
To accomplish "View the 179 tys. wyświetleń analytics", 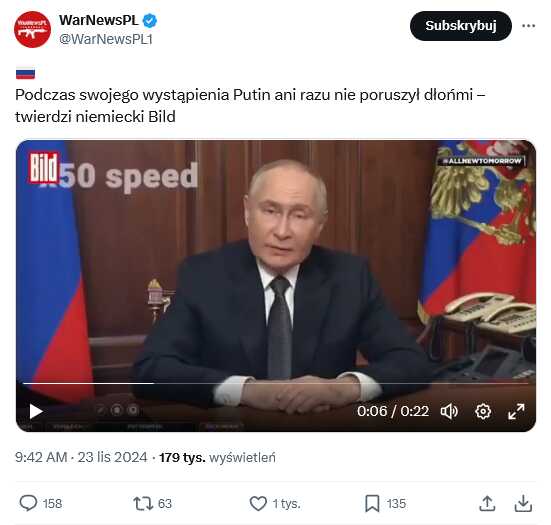I will 217,457.
